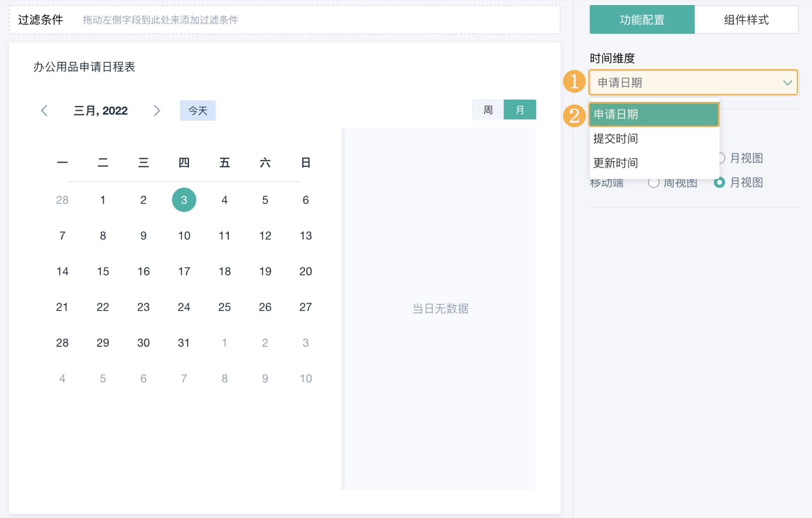Click the 今天 button to jump to today
Viewport: 812px width, 518px height.
[x=197, y=110]
